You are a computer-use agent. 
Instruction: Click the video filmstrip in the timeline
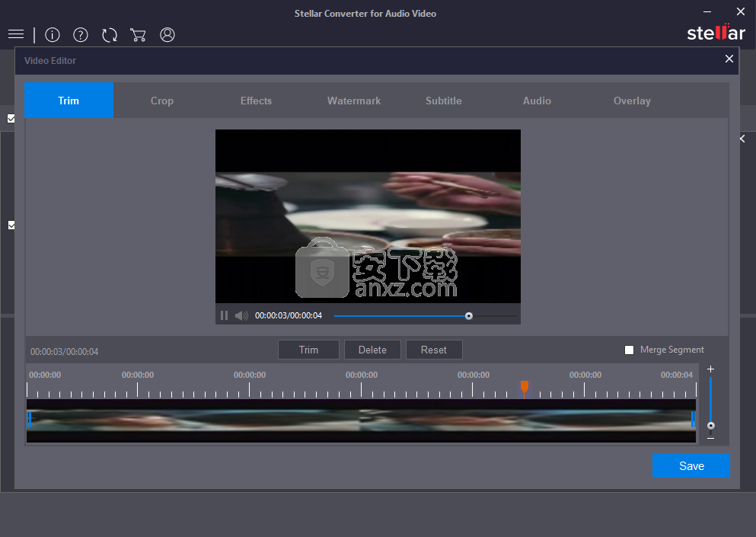coord(361,420)
